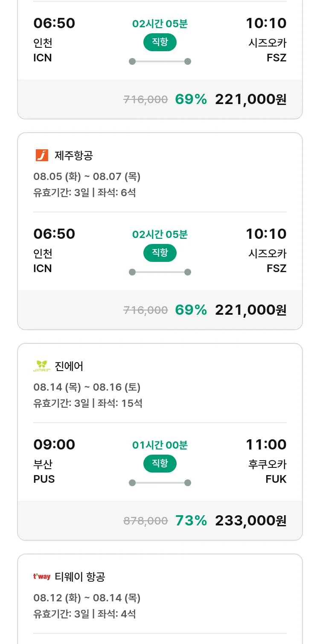Tap the t'way airline logo

(42, 577)
